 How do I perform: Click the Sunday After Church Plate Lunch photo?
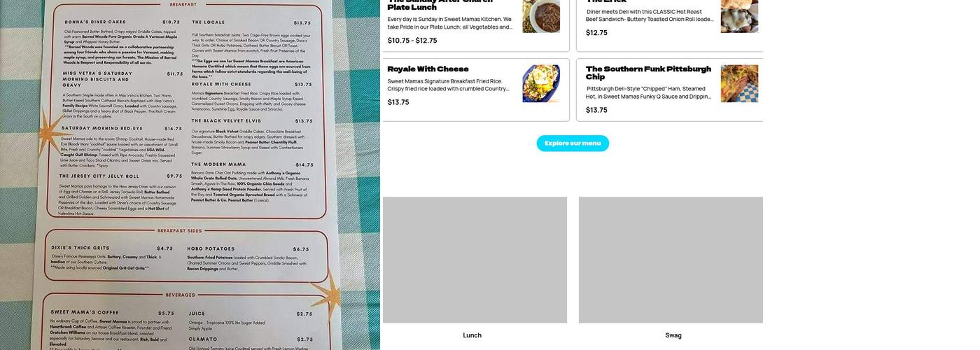coord(541,16)
